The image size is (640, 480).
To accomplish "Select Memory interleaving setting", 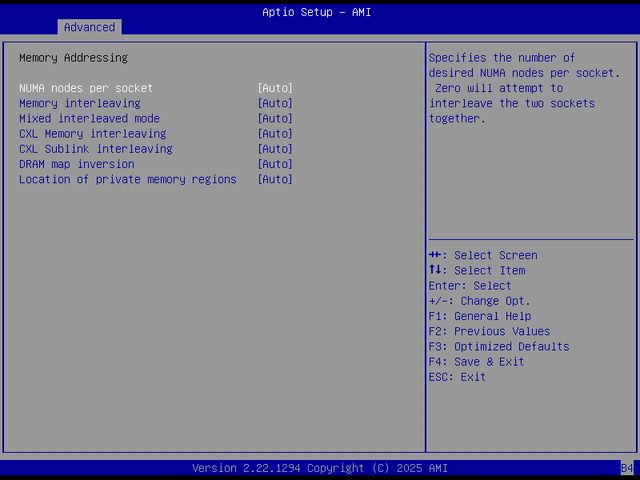I will coord(80,103).
